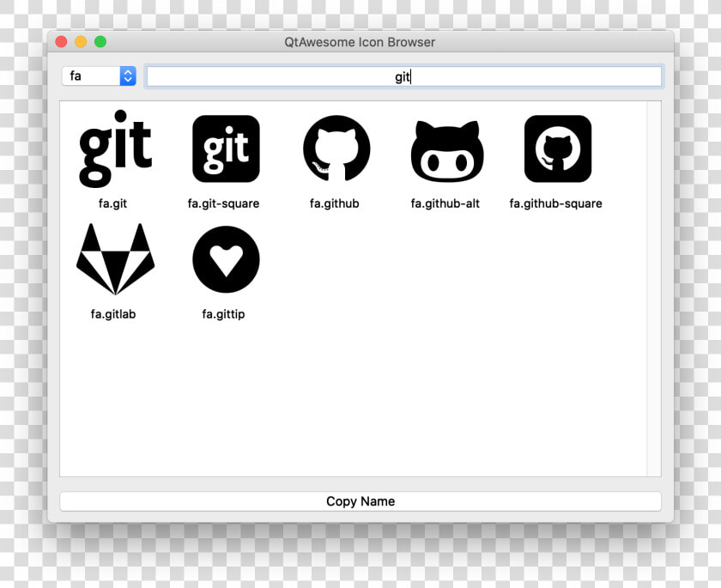
Task: Select the git-square icon
Action: point(226,149)
